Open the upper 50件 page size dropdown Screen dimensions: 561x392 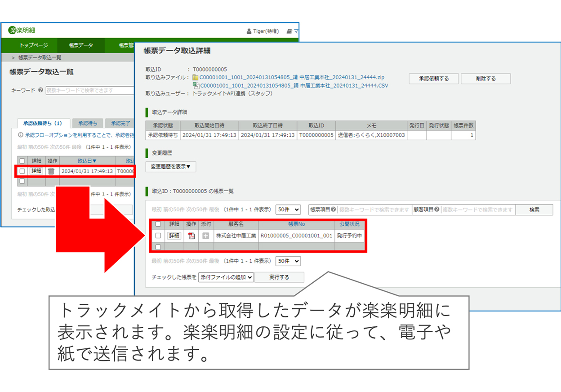pyautogui.click(x=288, y=209)
